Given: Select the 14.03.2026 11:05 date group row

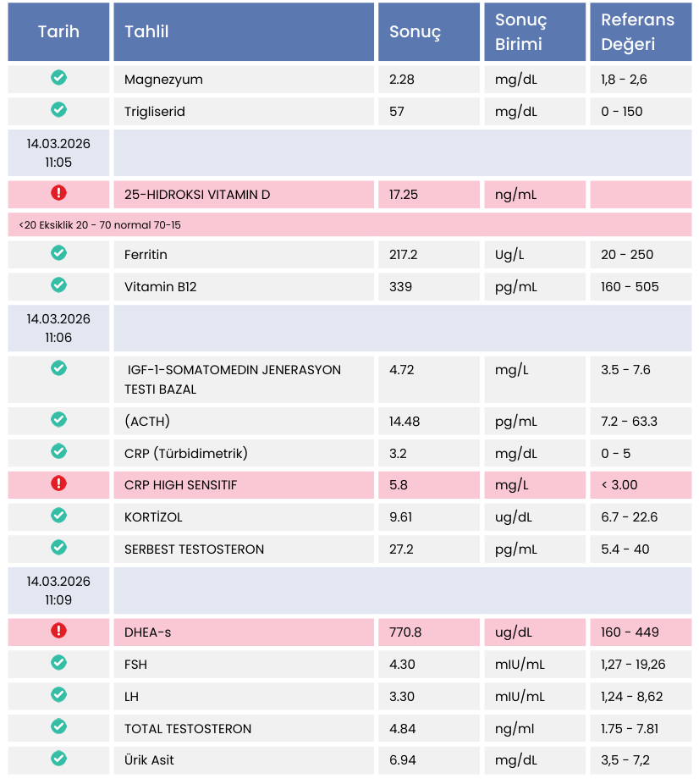Looking at the screenshot, I should pyautogui.click(x=58, y=153).
